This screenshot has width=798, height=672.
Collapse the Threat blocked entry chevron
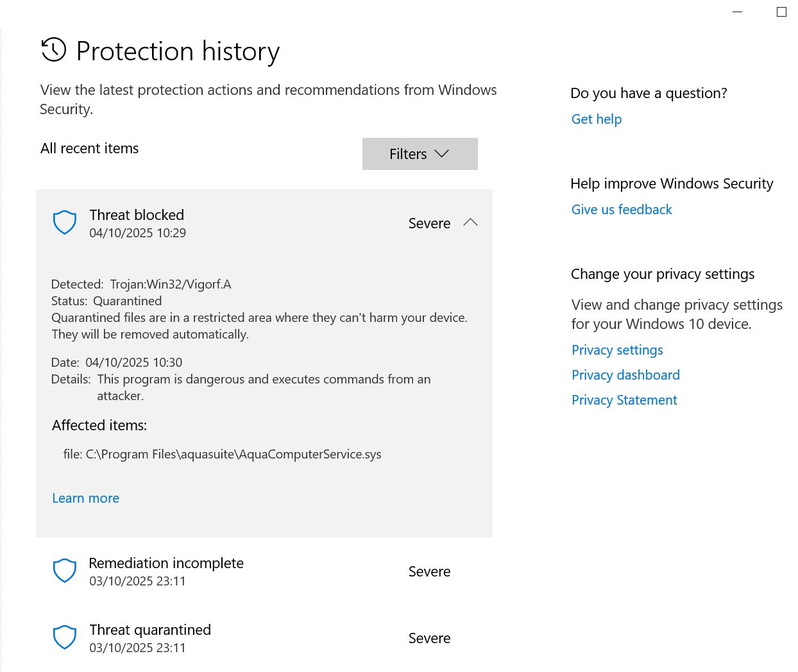[470, 223]
